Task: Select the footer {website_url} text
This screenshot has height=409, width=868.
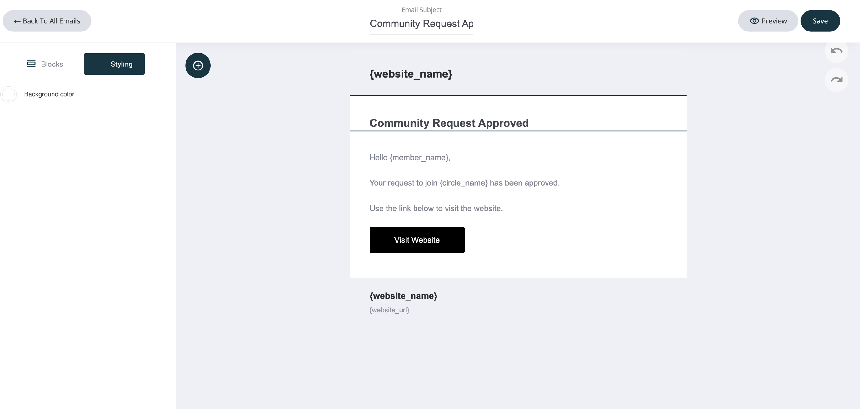Action: pos(389,310)
